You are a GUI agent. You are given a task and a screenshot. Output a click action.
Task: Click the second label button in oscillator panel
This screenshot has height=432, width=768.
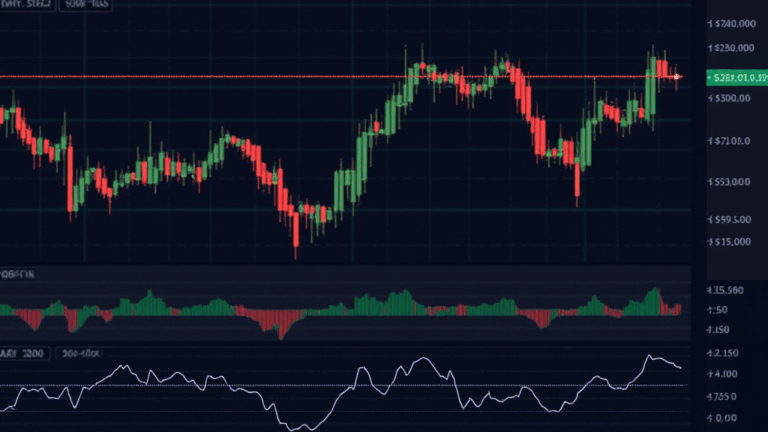coord(81,354)
